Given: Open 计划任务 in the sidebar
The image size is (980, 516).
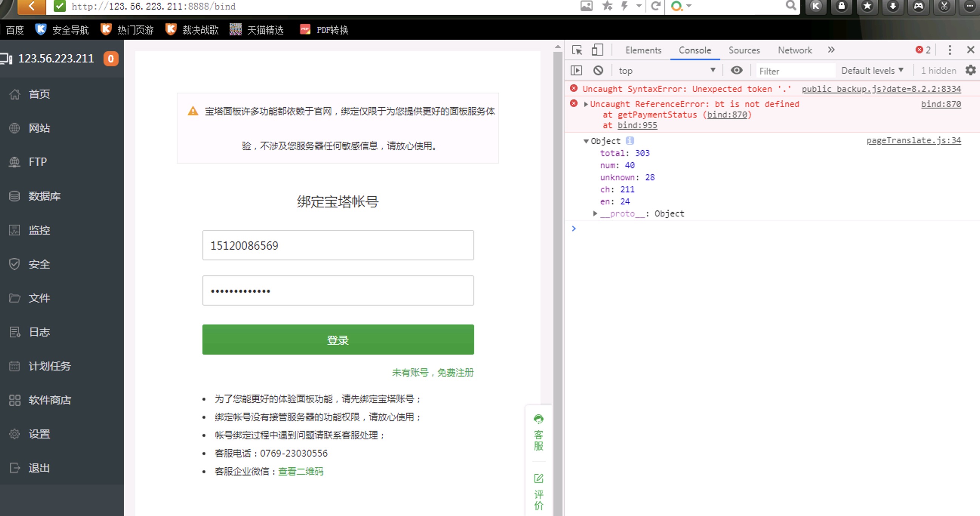Looking at the screenshot, I should pos(62,366).
